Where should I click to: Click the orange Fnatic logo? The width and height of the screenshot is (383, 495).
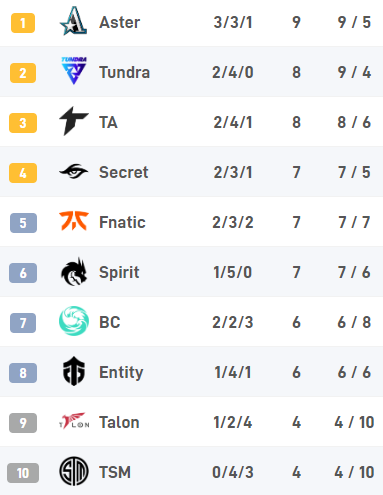tap(74, 221)
